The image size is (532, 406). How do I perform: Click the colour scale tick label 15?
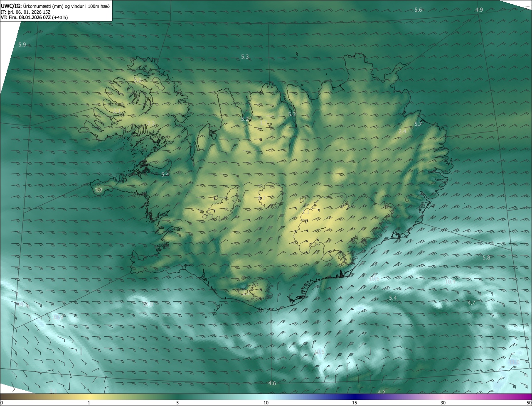click(355, 403)
